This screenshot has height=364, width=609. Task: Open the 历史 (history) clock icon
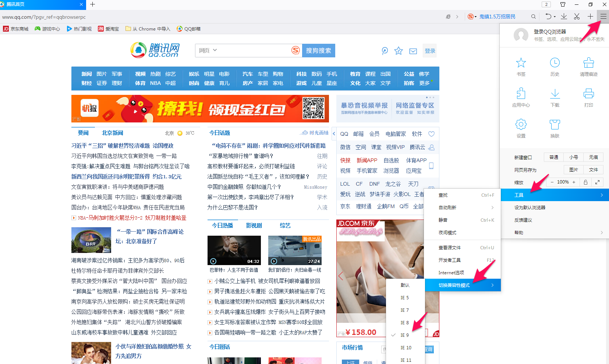coord(555,63)
